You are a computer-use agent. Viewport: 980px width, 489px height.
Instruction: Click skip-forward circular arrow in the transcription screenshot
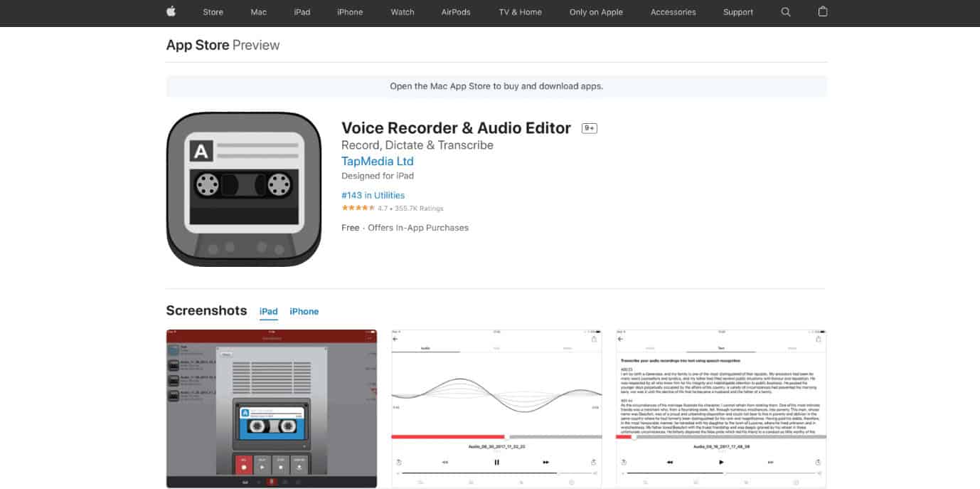coord(818,462)
